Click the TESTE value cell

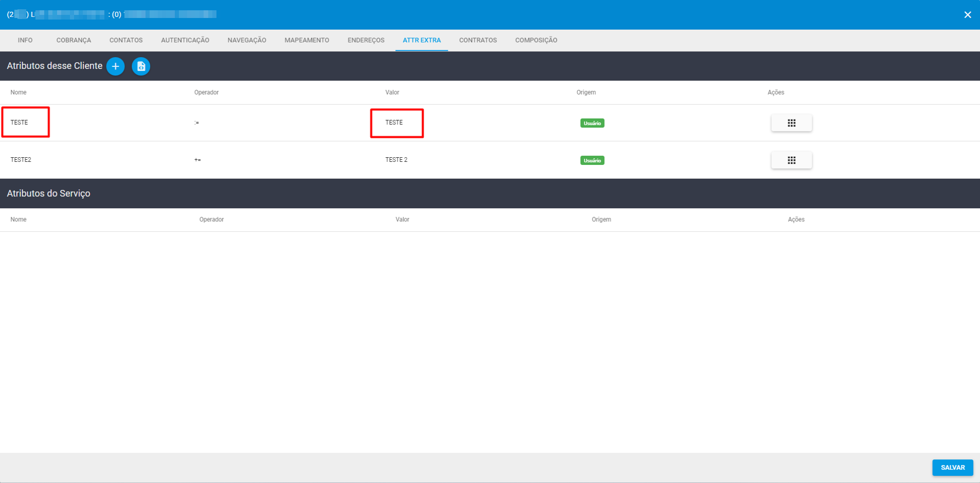pos(394,122)
